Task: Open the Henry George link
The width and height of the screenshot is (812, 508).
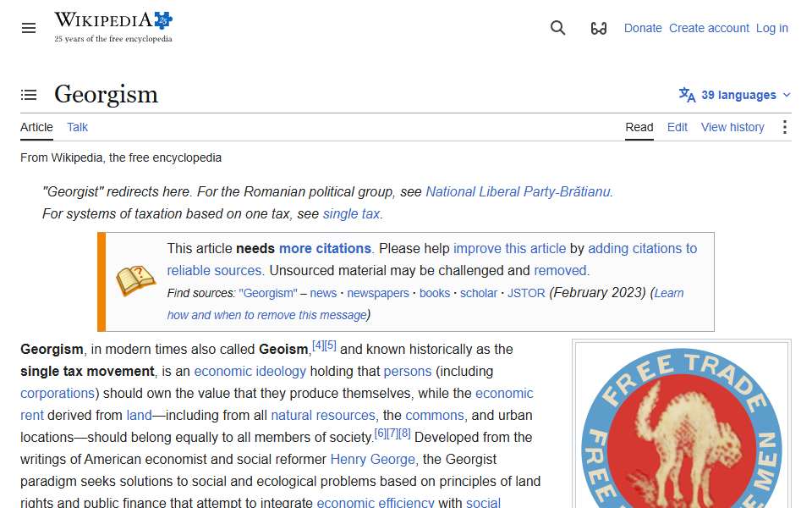Action: pyautogui.click(x=372, y=459)
